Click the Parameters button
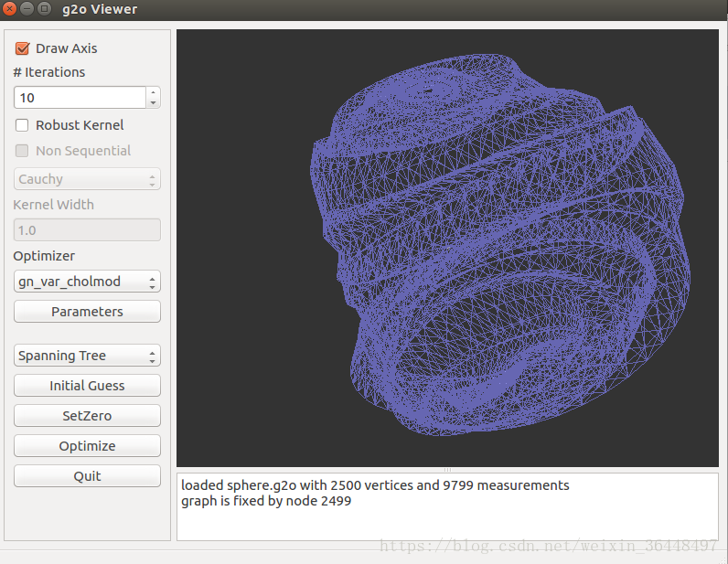Image resolution: width=728 pixels, height=564 pixels. coord(87,312)
